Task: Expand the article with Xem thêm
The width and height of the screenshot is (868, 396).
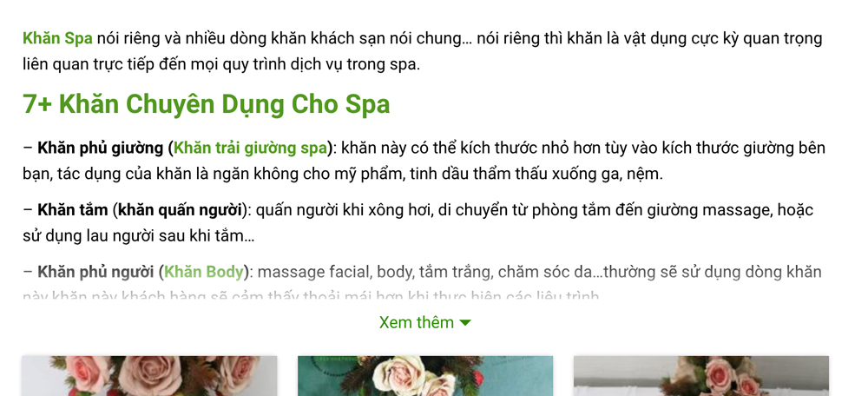Action: (425, 322)
